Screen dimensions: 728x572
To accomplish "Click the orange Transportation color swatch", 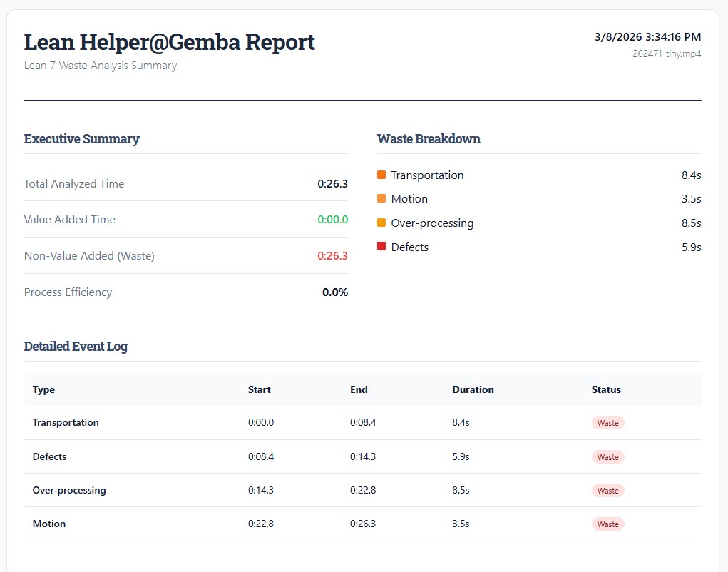I will pyautogui.click(x=381, y=175).
